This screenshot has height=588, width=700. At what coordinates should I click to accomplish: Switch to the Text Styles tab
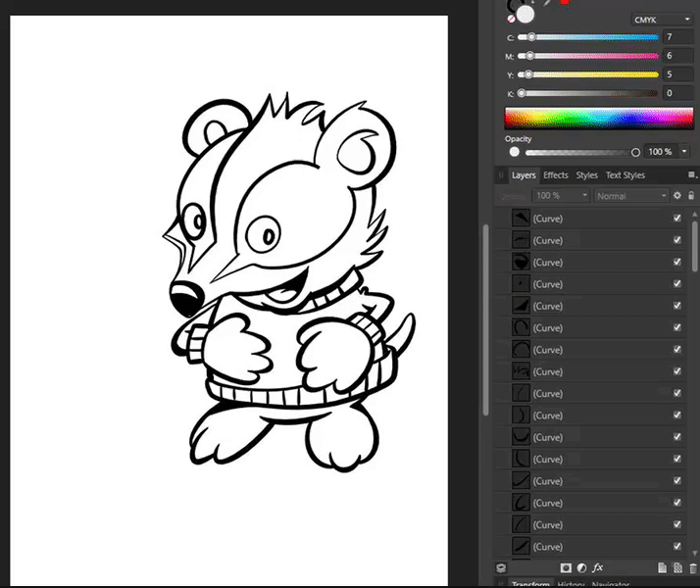625,175
